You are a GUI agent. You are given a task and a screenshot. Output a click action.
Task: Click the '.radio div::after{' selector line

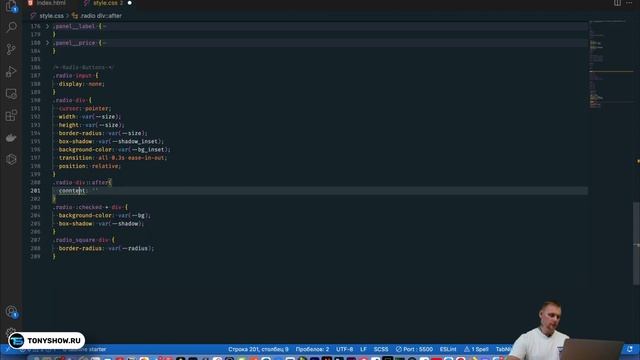point(82,182)
